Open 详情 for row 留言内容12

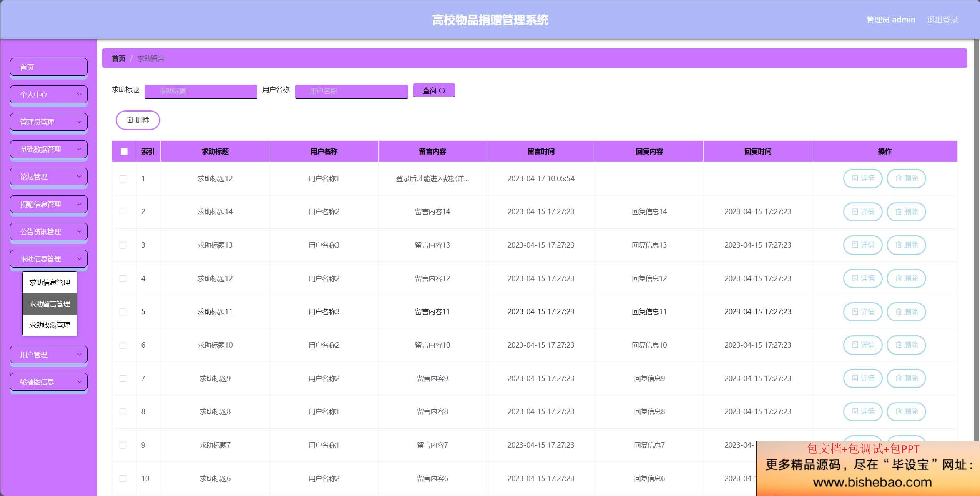863,278
